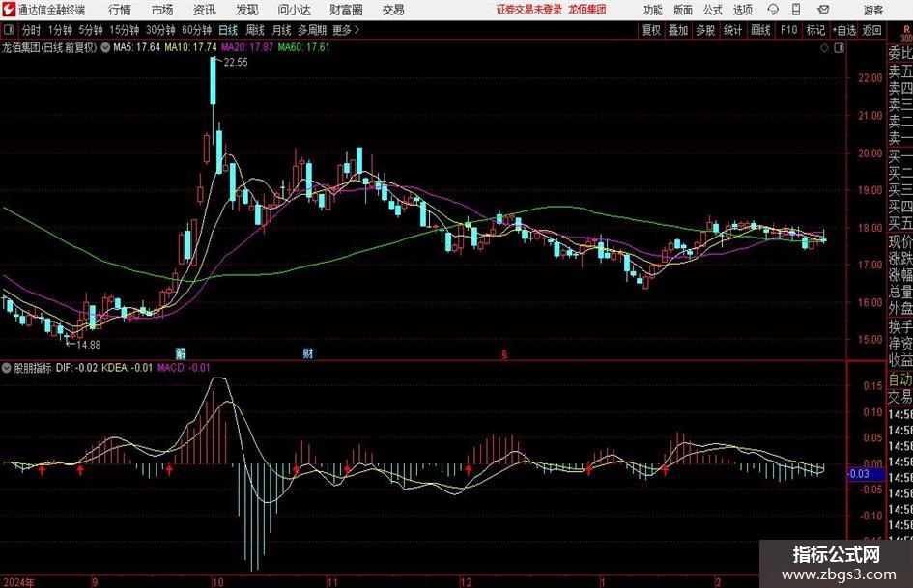913x588 pixels.
Task: Open the mail envelope icon
Action: pyautogui.click(x=823, y=10)
